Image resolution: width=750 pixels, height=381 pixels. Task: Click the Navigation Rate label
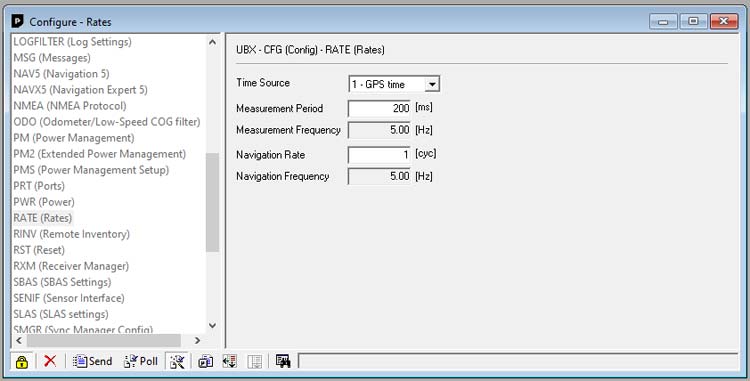(270, 155)
